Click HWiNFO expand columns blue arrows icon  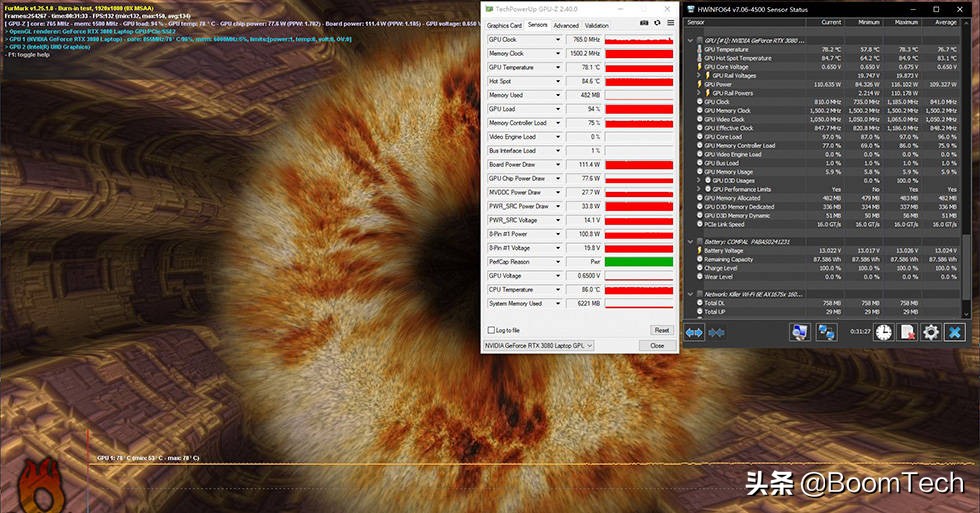tap(695, 332)
